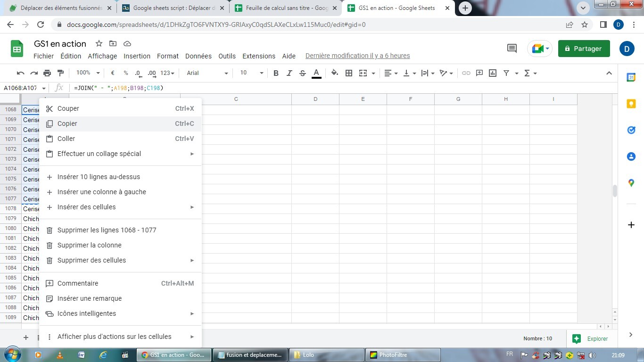
Task: Click the create filter icon
Action: 506,73
